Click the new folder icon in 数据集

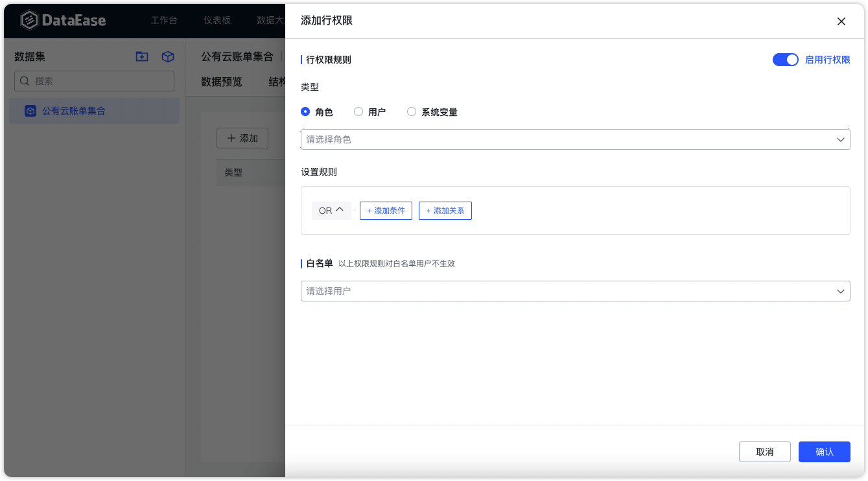[x=142, y=57]
